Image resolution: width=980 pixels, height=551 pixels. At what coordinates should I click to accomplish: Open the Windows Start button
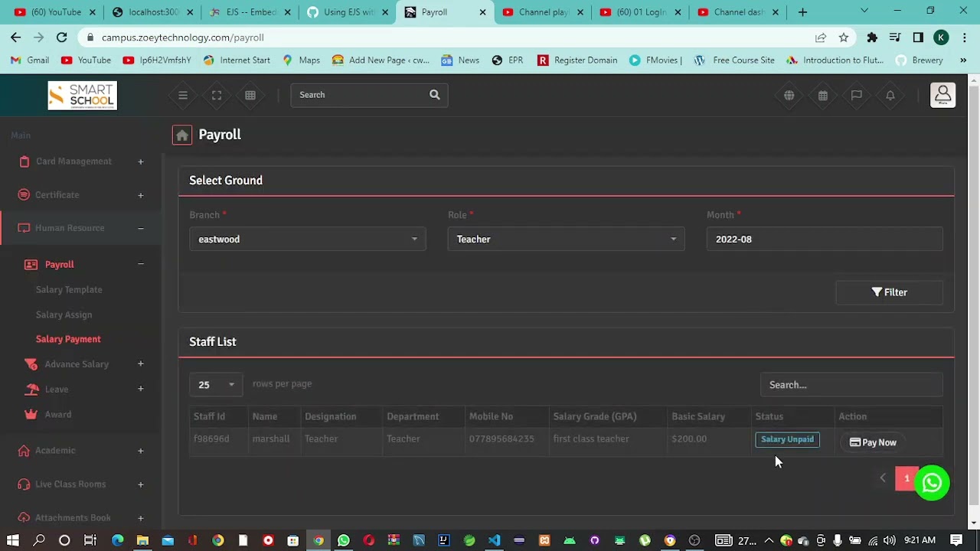tap(13, 540)
